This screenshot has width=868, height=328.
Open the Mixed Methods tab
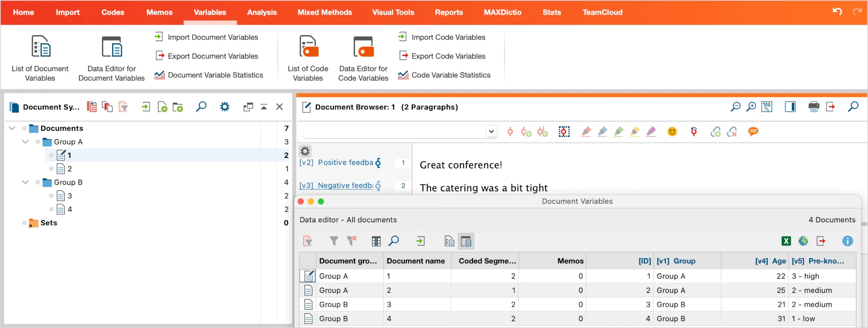click(x=324, y=12)
